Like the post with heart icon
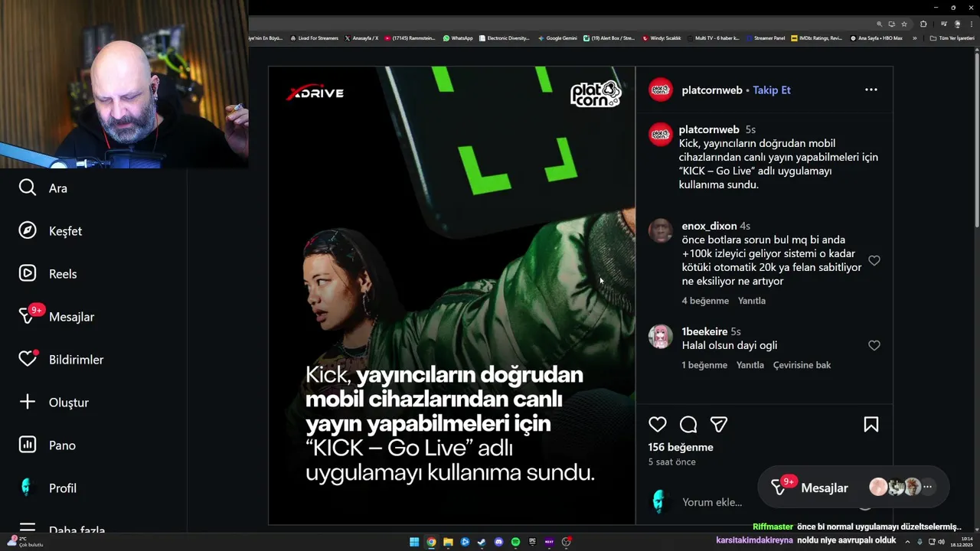 [658, 425]
